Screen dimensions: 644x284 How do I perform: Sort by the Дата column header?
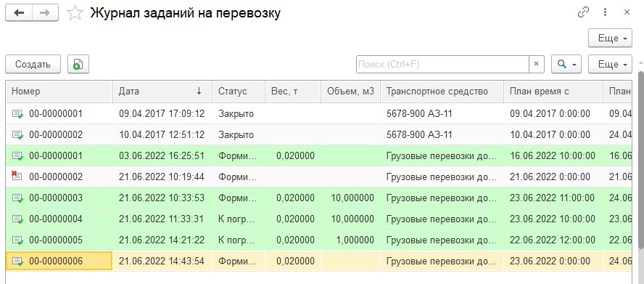(x=162, y=92)
